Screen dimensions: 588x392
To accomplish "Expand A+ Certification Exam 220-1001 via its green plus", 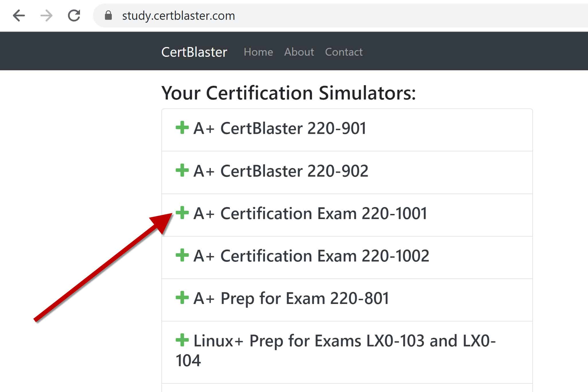I will pos(182,213).
